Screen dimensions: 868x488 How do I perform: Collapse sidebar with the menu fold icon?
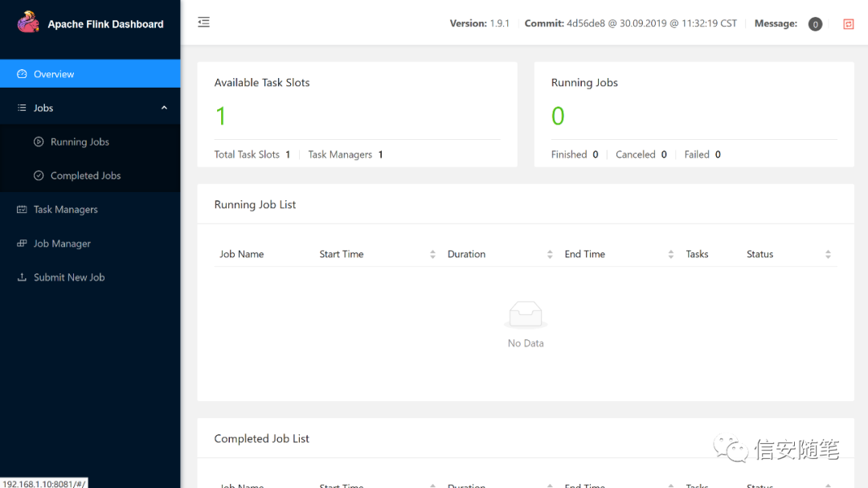[x=203, y=23]
